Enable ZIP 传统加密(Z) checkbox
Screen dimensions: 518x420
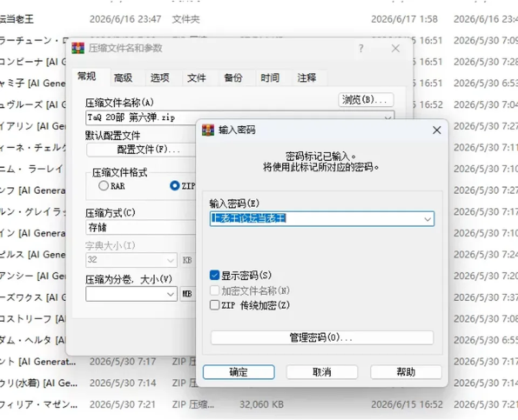click(214, 304)
